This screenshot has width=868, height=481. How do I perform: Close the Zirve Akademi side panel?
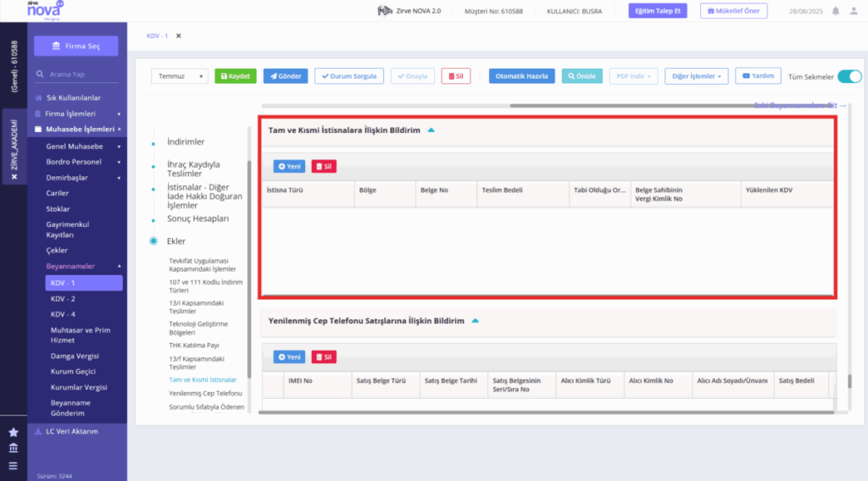[14, 177]
